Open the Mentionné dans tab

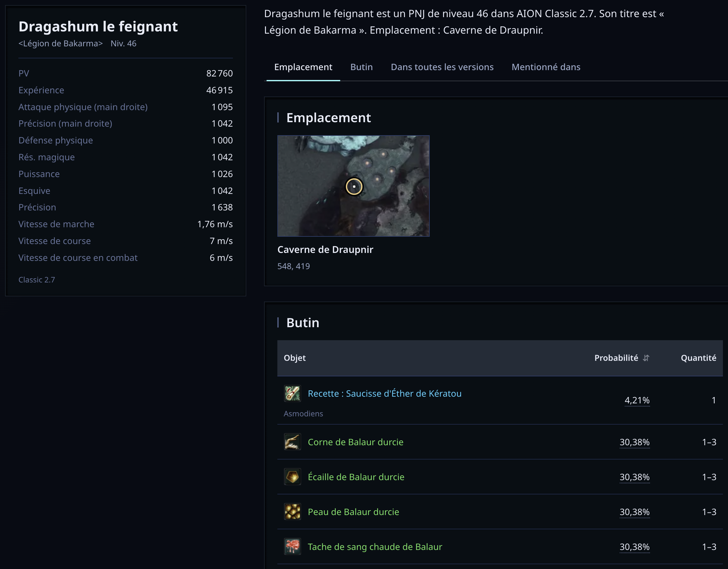point(546,67)
